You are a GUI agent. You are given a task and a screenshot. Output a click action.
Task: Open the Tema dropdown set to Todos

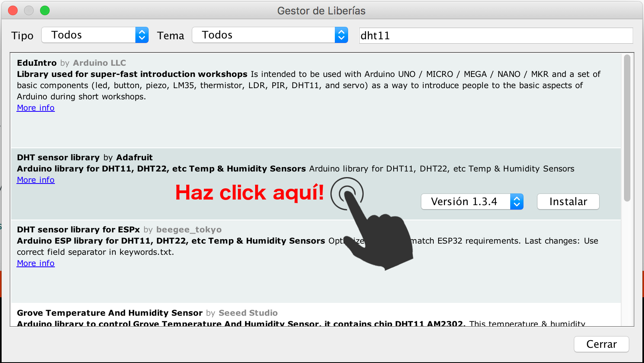[x=270, y=35]
